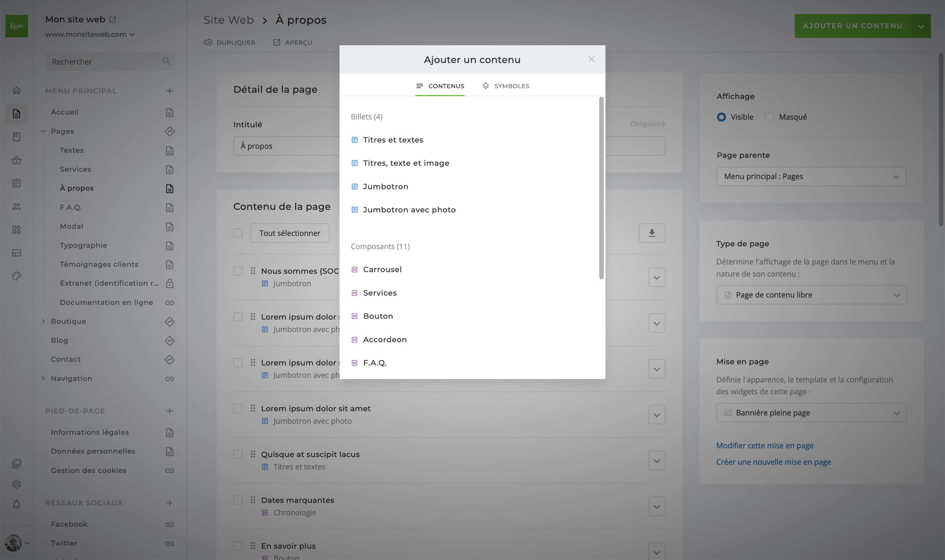Screen dimensions: 945x560
Task: Click Modifier cette mise en page link
Action: coord(764,446)
